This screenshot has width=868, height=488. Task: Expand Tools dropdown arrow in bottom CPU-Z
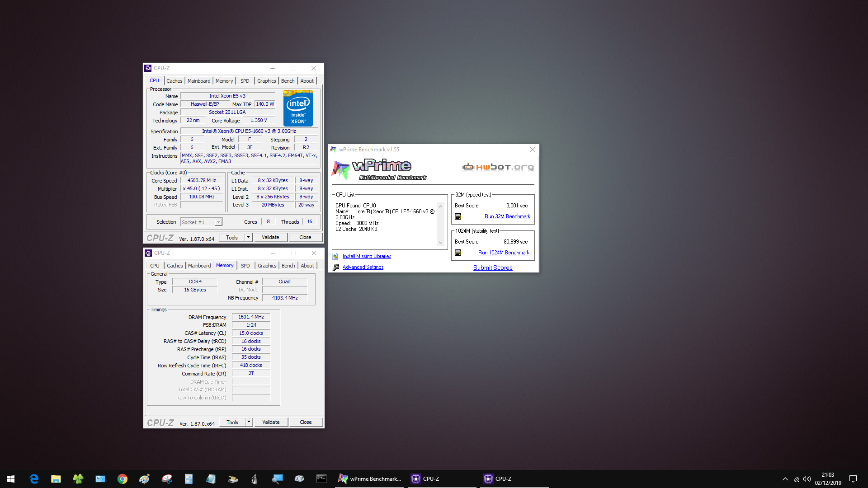click(x=249, y=422)
